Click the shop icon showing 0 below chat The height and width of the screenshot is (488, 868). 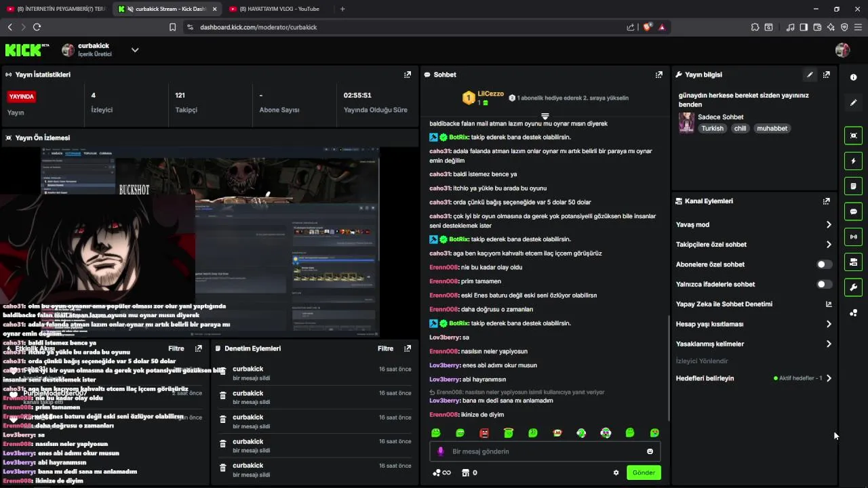pyautogui.click(x=469, y=472)
